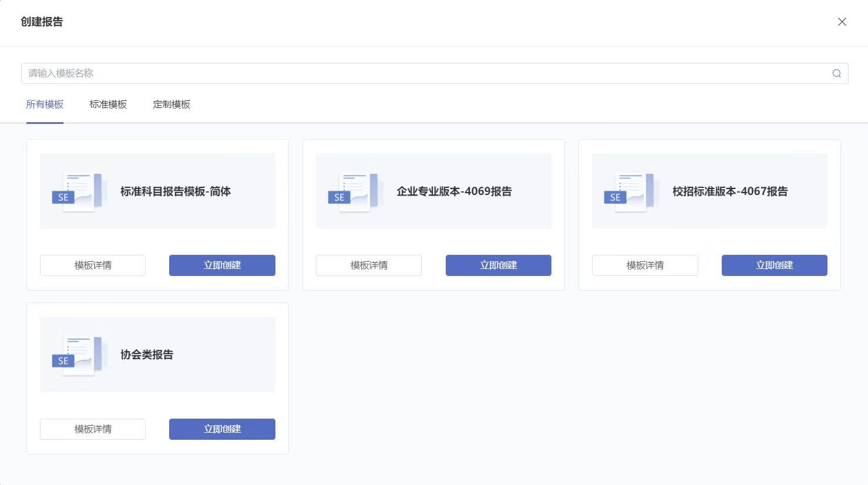Click 立即创建 under 企业专业版本-4069报告

pos(498,265)
